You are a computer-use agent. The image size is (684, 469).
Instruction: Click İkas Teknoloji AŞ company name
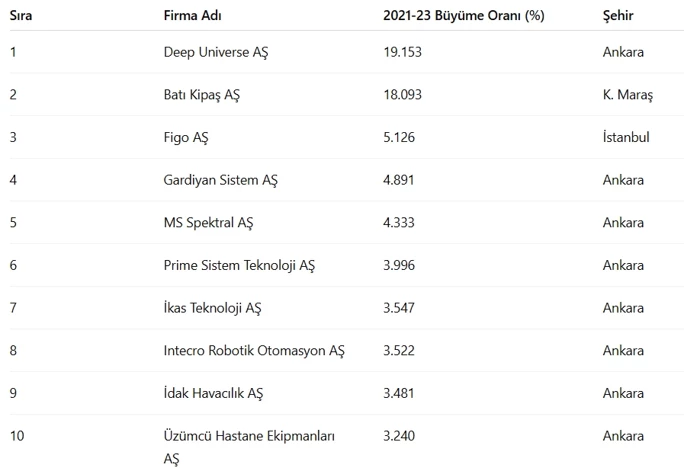pyautogui.click(x=212, y=308)
